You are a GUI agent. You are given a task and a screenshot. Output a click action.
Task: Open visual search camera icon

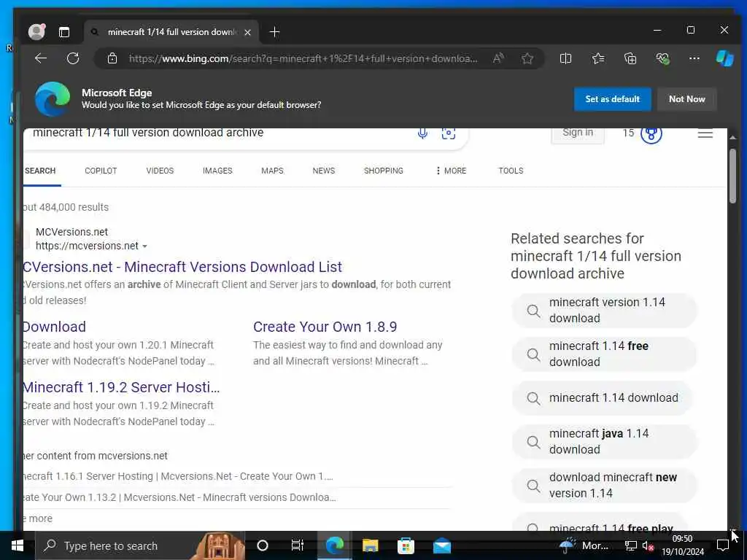tap(449, 134)
